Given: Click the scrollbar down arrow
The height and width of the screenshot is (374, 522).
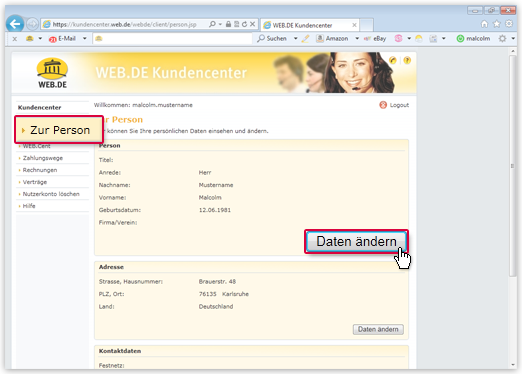Looking at the screenshot, I should 513,365.
